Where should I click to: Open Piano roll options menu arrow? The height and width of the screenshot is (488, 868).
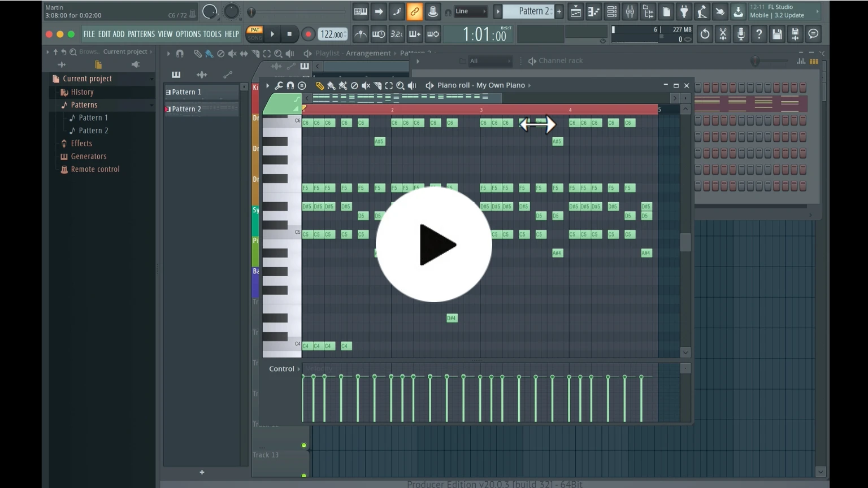(268, 85)
